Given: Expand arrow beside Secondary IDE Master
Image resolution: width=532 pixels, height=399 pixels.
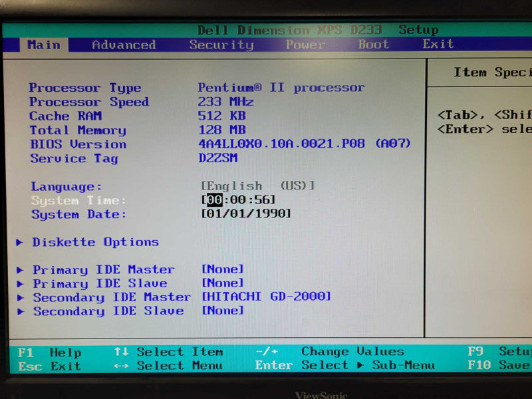Looking at the screenshot, I should point(21,297).
